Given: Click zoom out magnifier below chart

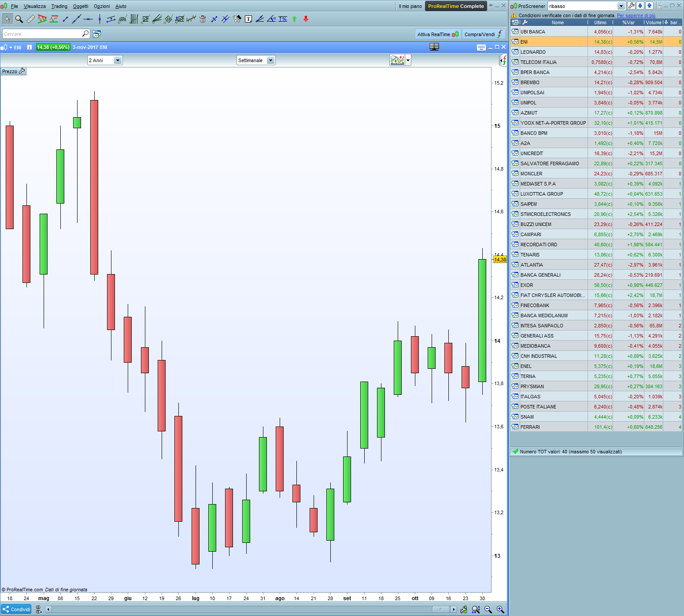Looking at the screenshot, I should [x=488, y=609].
